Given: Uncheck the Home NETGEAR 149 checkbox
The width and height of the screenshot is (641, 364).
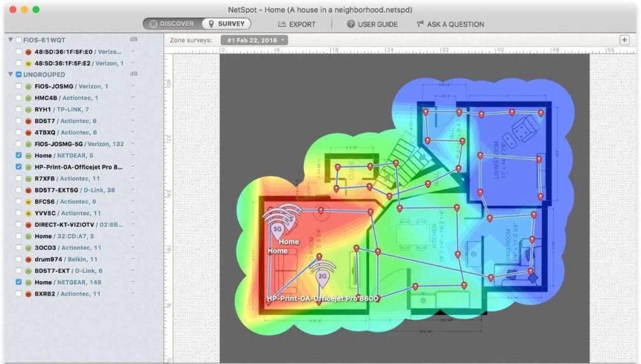Looking at the screenshot, I should click(x=18, y=282).
